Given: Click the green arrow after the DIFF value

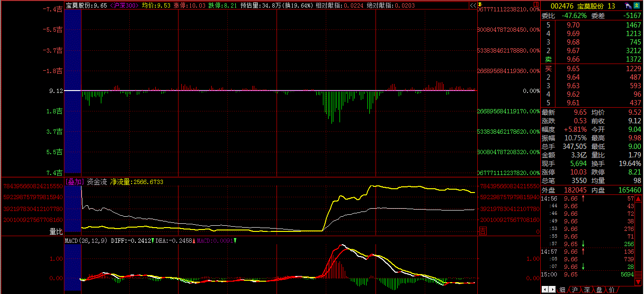Looking at the screenshot, I should pos(152,241).
